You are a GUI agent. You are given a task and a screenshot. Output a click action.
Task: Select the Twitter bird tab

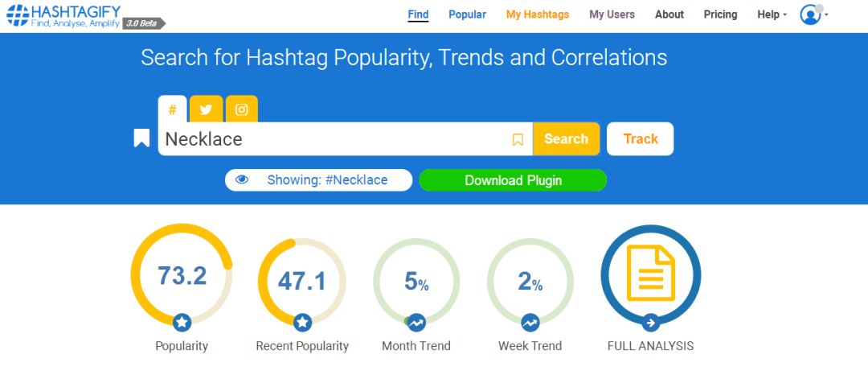[206, 109]
